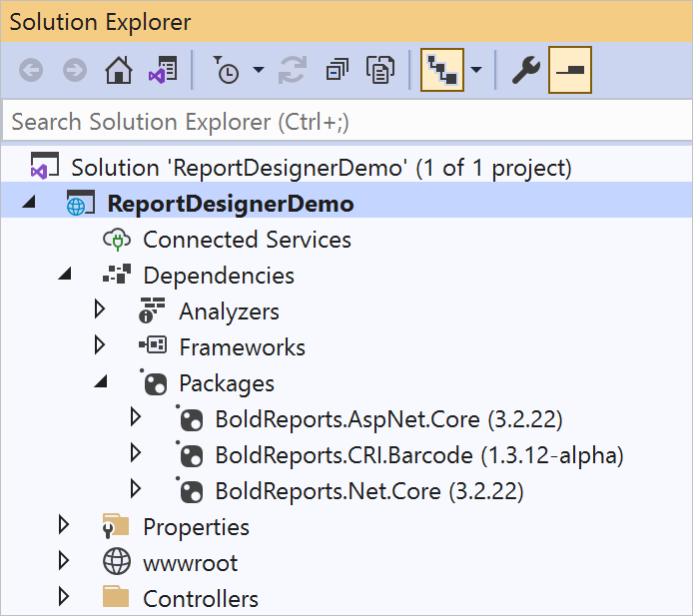Expand BoldReports.CRI.Barcode package

click(136, 453)
